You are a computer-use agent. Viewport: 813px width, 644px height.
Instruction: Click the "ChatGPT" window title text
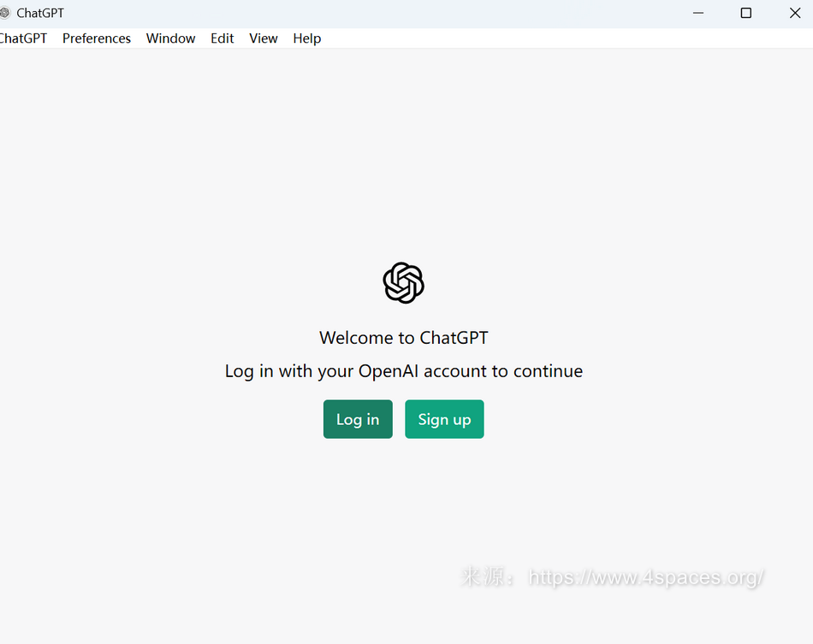[x=40, y=13]
